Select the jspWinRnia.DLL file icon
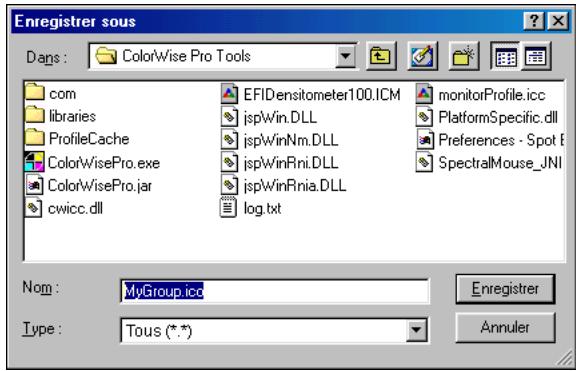The image size is (576, 371). pyautogui.click(x=229, y=185)
